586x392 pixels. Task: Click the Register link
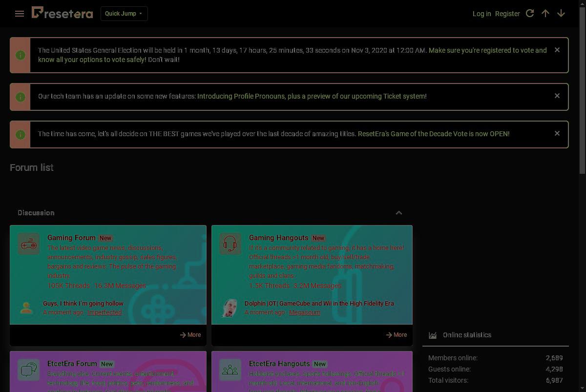tap(507, 14)
